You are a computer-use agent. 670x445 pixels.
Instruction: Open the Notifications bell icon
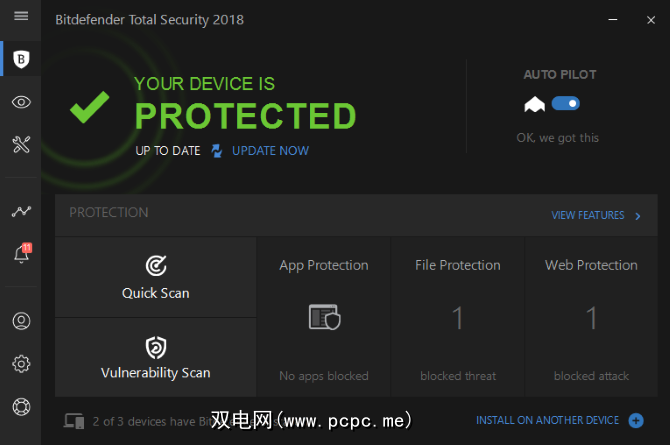pos(21,254)
